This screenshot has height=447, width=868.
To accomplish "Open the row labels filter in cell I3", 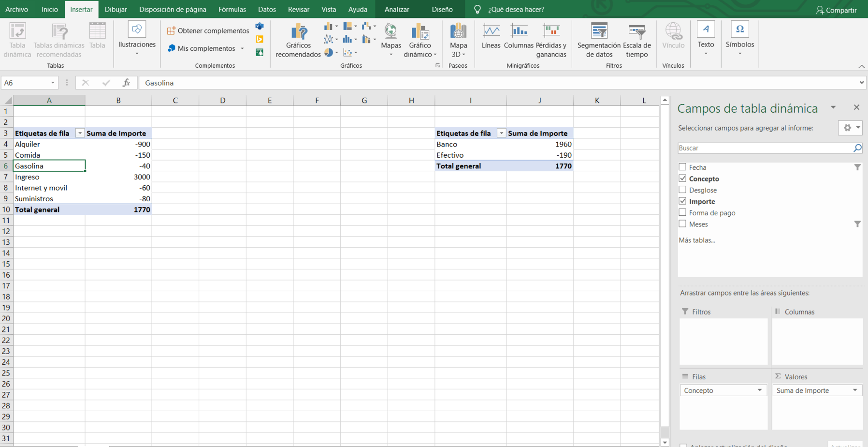I will (501, 133).
